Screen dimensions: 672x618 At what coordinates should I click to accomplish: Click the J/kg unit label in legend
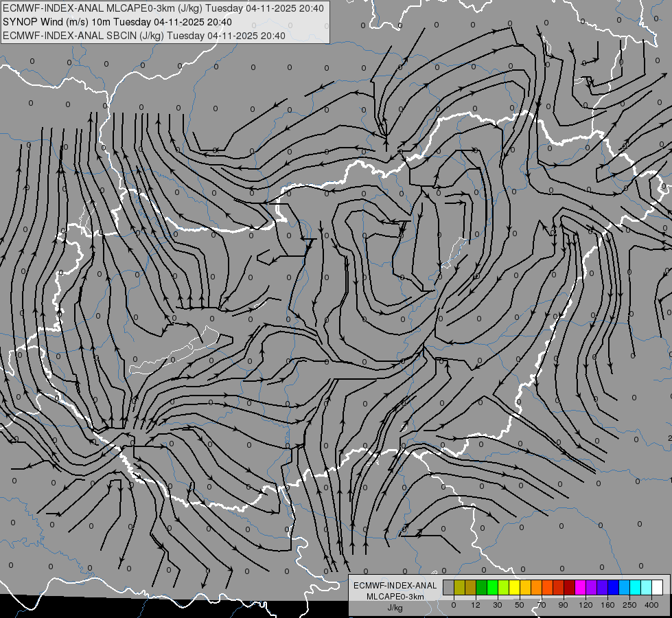click(x=395, y=608)
